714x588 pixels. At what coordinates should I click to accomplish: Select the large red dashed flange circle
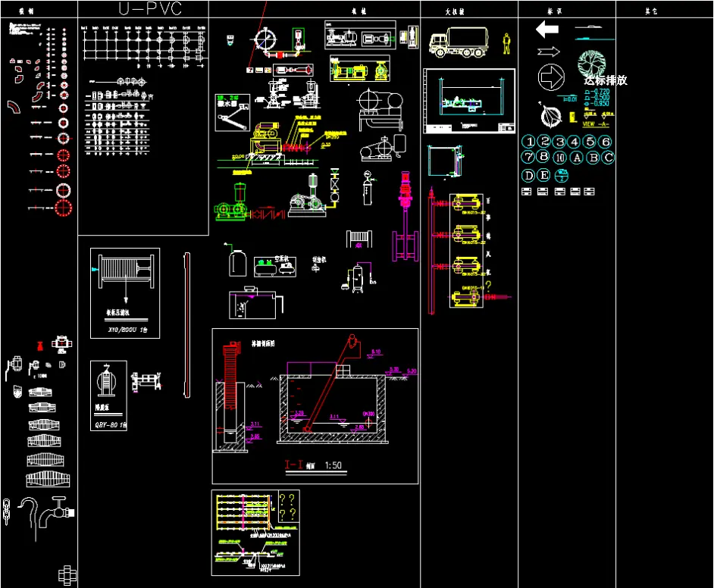coord(64,208)
